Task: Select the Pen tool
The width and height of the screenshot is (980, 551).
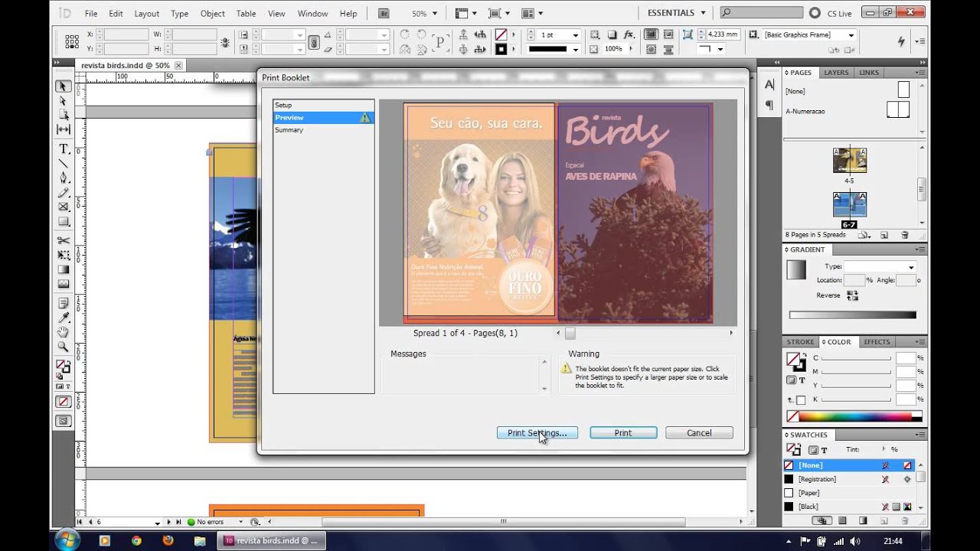Action: point(64,178)
